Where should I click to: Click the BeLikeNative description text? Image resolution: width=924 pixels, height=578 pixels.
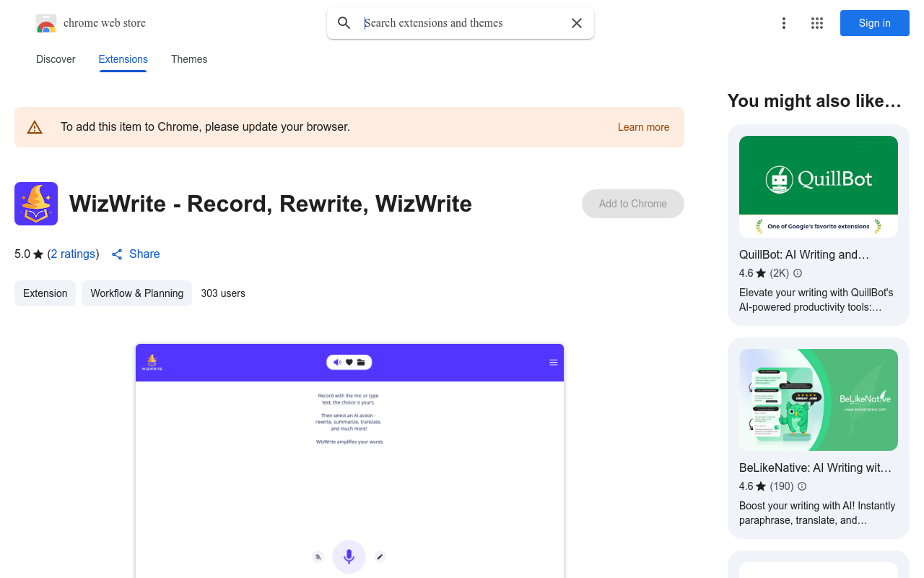[817, 513]
